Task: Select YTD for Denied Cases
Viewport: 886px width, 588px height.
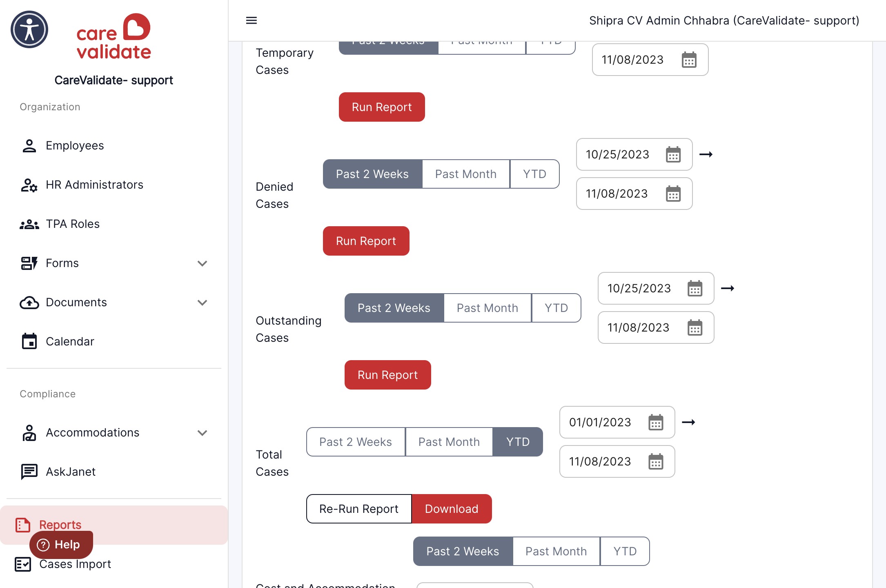Action: 535,174
